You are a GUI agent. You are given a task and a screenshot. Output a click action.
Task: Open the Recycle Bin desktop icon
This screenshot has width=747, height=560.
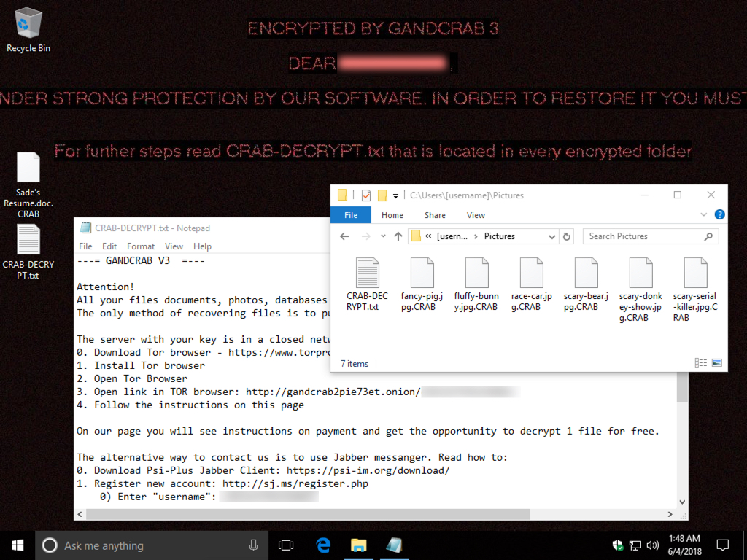pyautogui.click(x=28, y=30)
